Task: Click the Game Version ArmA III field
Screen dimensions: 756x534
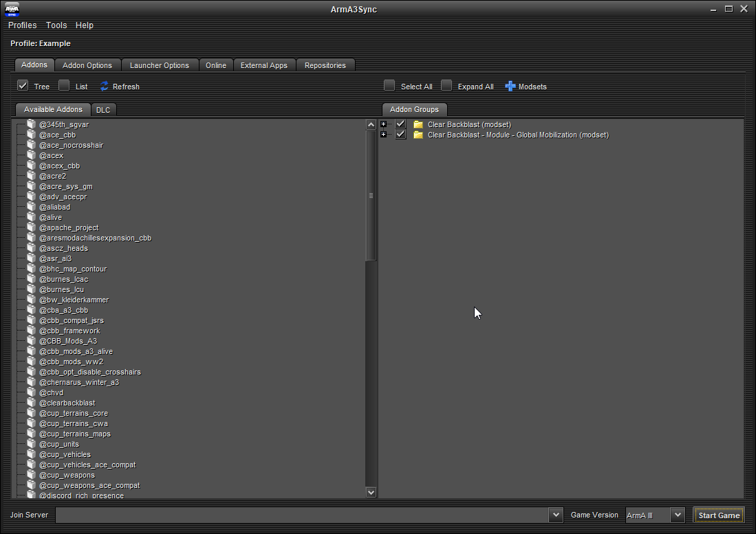Action: coord(649,515)
